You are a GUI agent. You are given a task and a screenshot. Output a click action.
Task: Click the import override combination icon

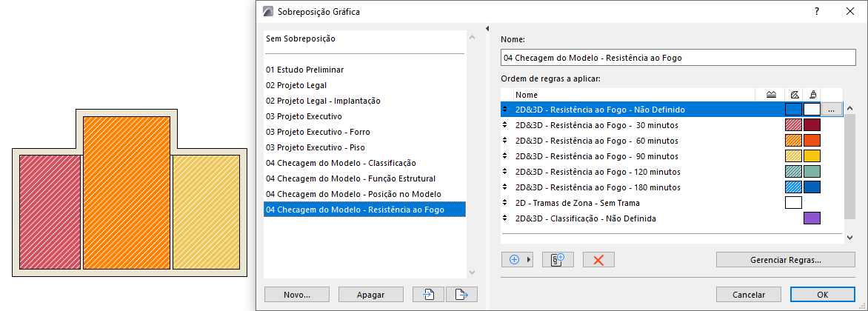pos(429,294)
